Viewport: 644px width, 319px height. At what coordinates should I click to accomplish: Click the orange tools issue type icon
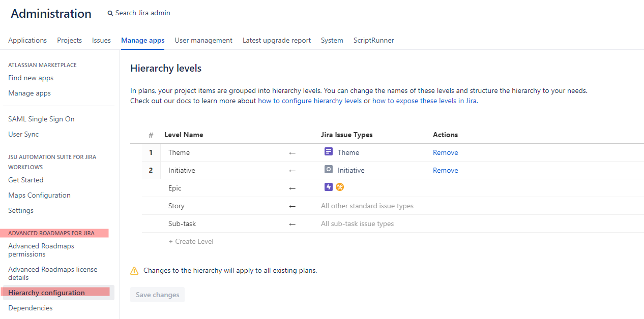click(340, 187)
